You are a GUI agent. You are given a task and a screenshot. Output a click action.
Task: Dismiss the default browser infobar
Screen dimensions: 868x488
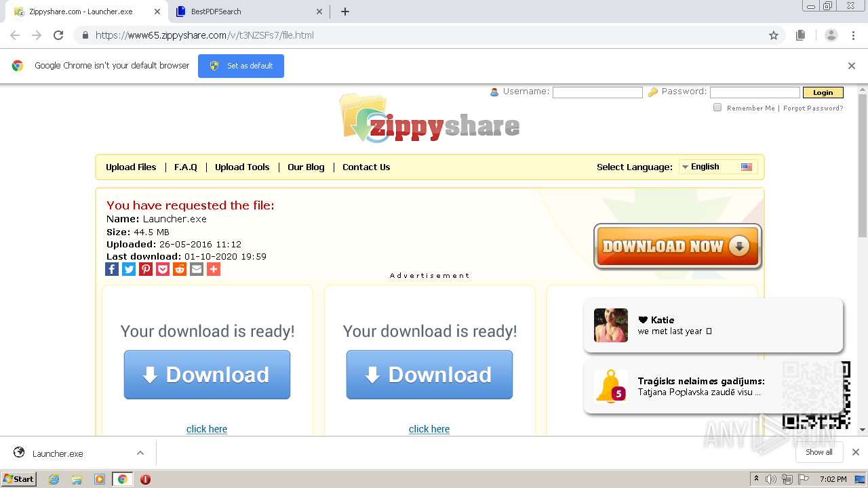click(852, 66)
